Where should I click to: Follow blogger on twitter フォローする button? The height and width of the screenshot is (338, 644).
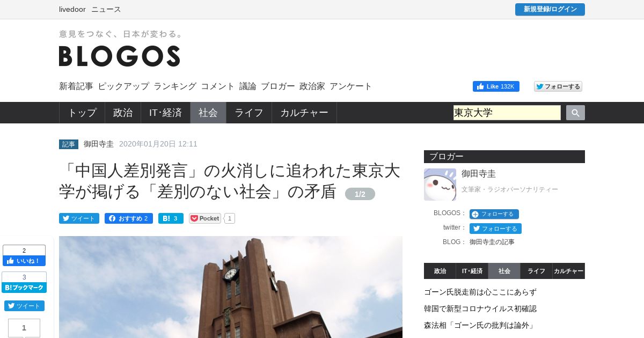(495, 229)
